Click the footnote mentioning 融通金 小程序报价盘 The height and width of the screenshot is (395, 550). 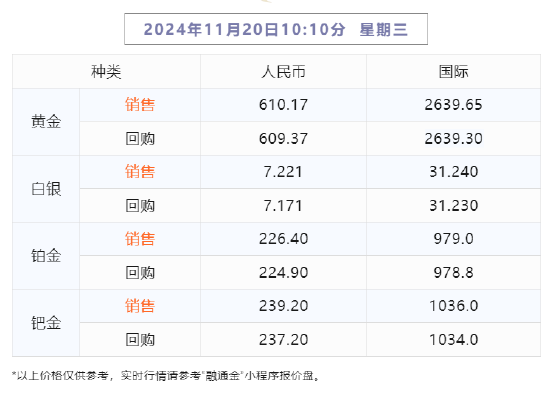coord(166,376)
